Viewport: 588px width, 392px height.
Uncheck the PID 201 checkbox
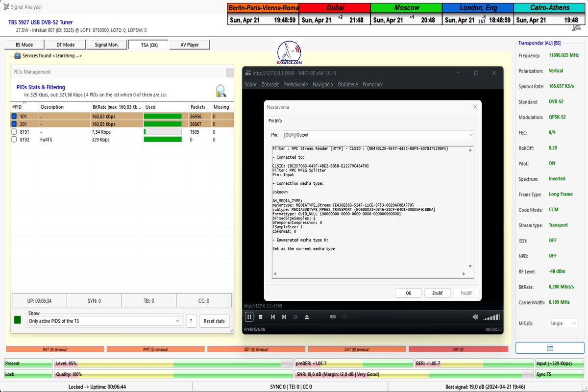pos(14,124)
